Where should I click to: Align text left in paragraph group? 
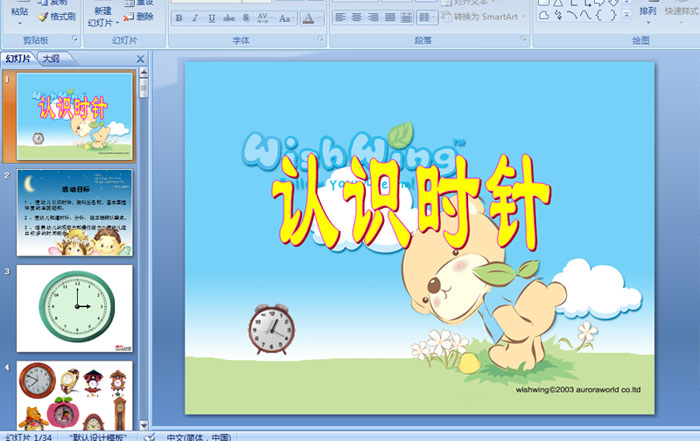pyautogui.click(x=340, y=17)
